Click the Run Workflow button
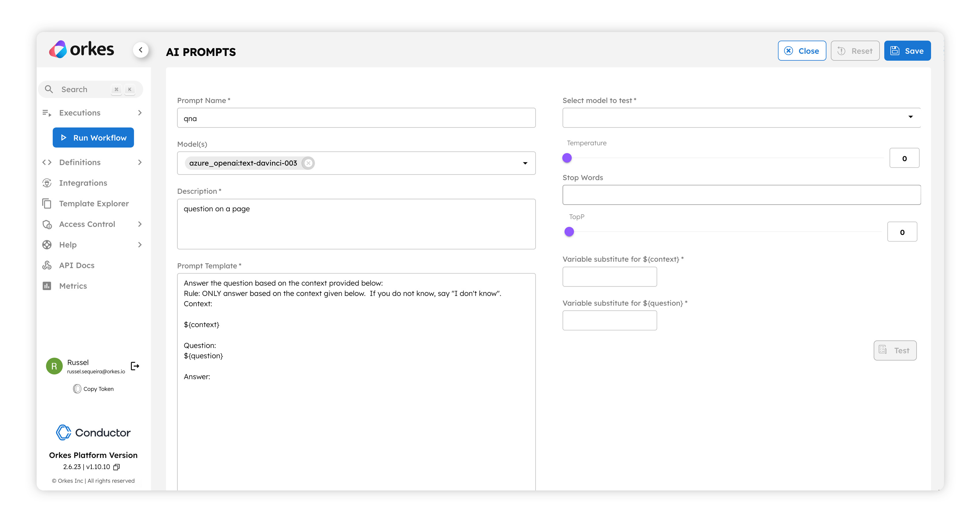The width and height of the screenshot is (980, 519). [x=93, y=137]
